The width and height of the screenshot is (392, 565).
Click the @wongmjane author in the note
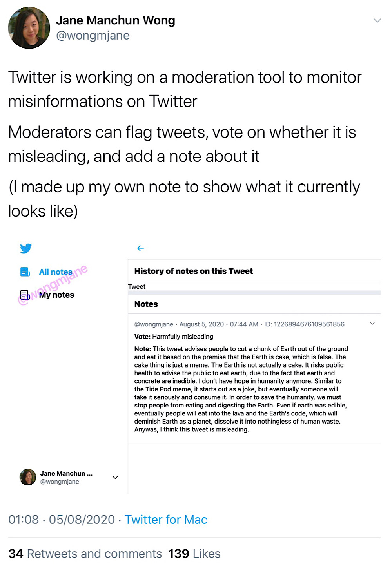[154, 324]
